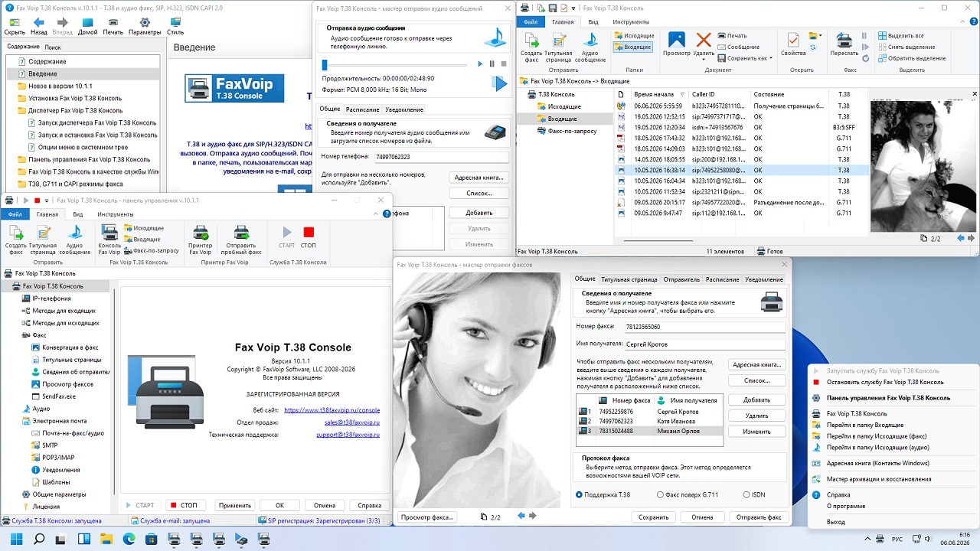Click Применить in the control panel window
Screen dimensions: 980x551
tap(234, 505)
